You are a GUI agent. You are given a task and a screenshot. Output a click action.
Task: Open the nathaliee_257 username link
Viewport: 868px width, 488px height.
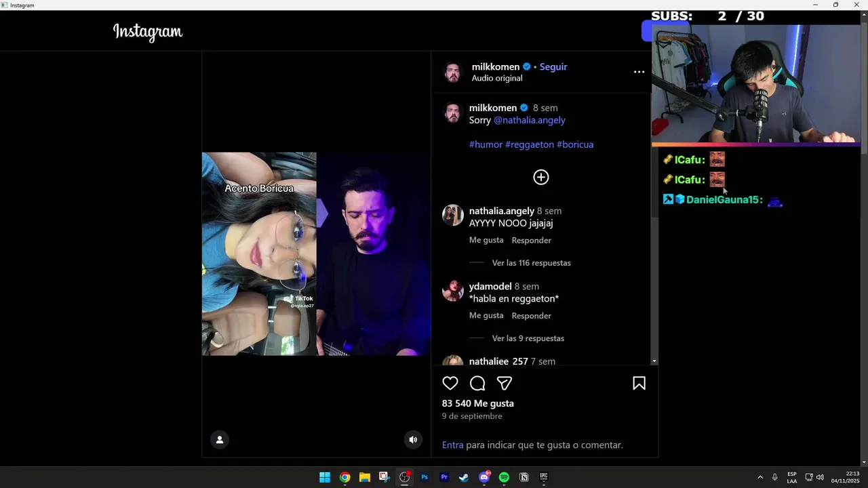[498, 361]
